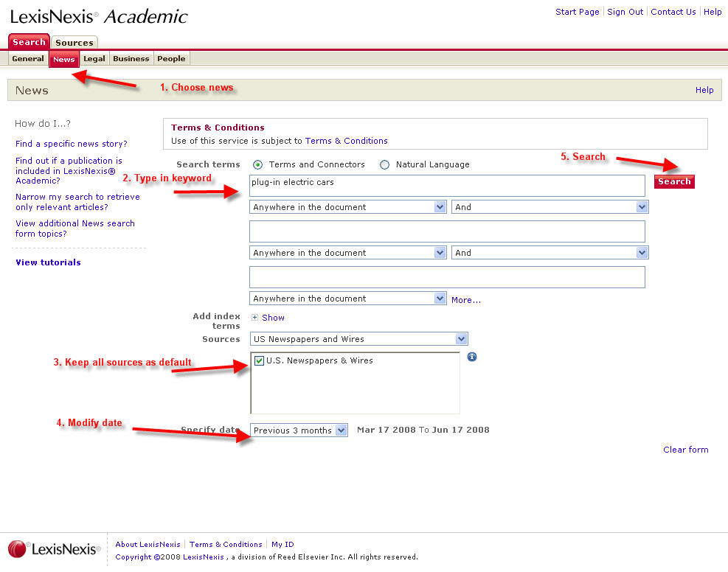This screenshot has height=572, width=728.
Task: Uncheck the U.S. Newspapers & Wires checkbox
Action: click(x=259, y=361)
